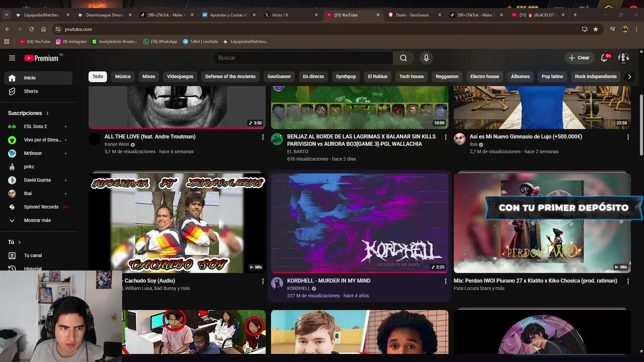The width and height of the screenshot is (644, 362).
Task: Expand the Suscripciones section
Action: (x=29, y=113)
